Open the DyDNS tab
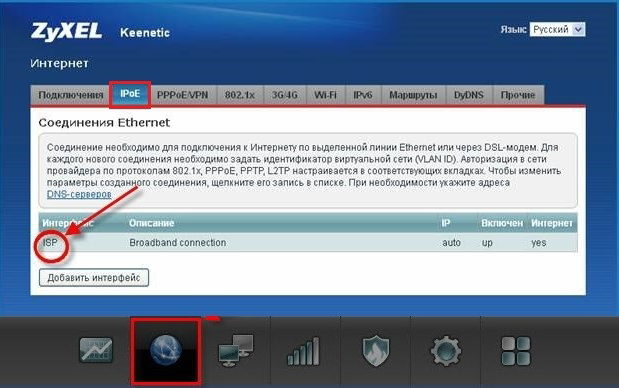This screenshot has height=388, width=619. [x=469, y=95]
